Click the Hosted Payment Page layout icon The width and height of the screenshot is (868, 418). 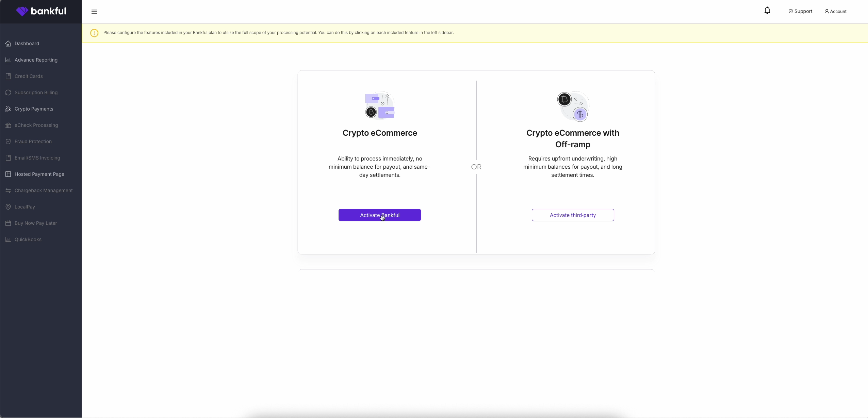tap(8, 174)
